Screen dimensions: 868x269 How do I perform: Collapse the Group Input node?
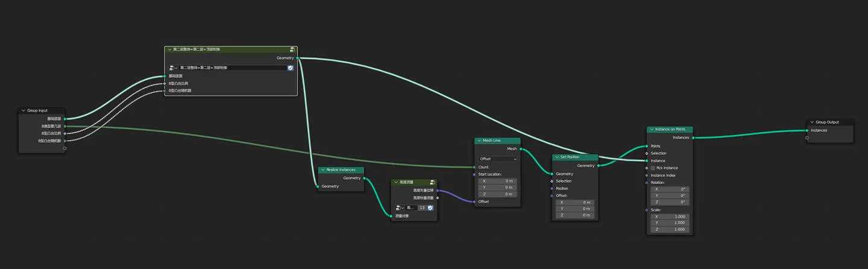pos(24,111)
